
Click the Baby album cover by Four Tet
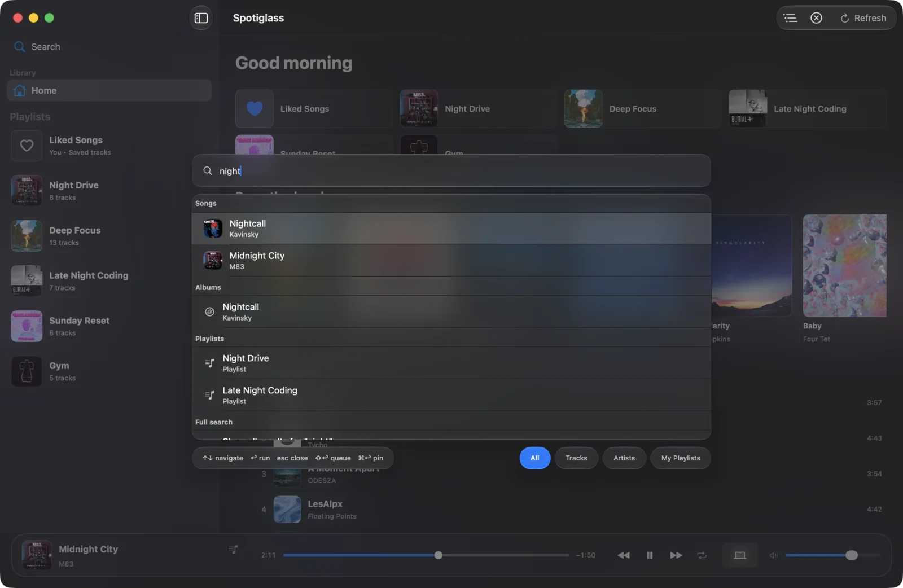pyautogui.click(x=844, y=265)
